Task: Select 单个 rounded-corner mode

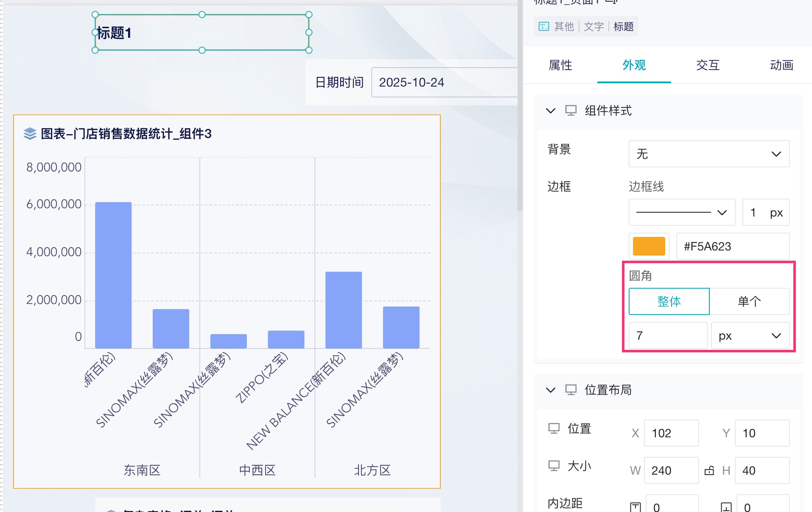Action: click(749, 301)
